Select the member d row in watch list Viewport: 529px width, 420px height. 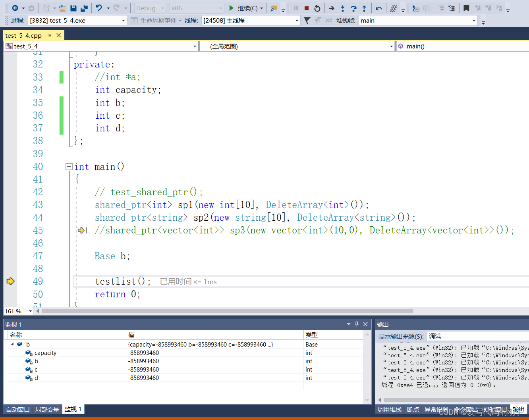pyautogui.click(x=185, y=378)
